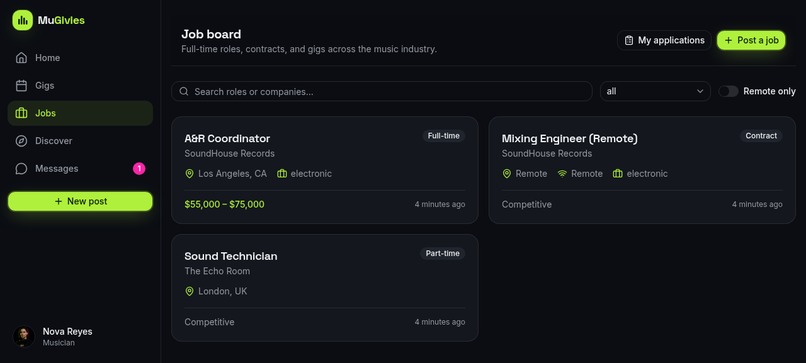Click The Echo Room company name

point(217,271)
